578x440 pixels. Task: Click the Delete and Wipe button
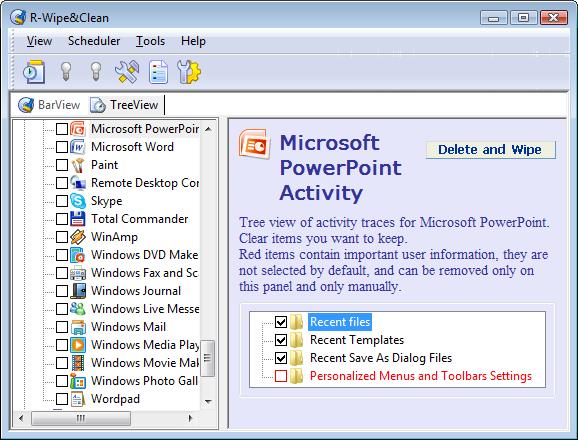click(490, 150)
